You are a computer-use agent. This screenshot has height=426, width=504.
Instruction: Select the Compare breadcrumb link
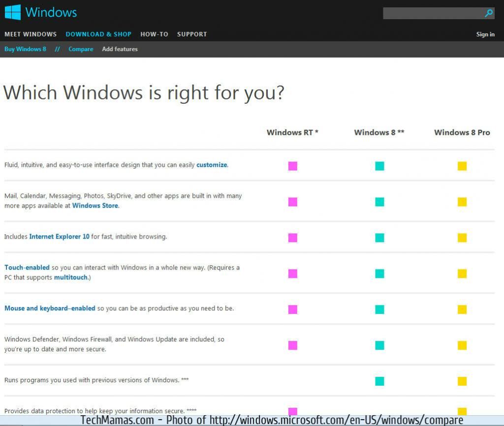pyautogui.click(x=81, y=49)
